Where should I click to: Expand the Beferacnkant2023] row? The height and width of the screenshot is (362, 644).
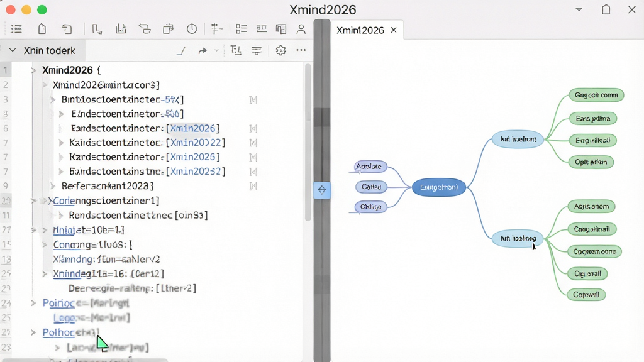click(53, 186)
